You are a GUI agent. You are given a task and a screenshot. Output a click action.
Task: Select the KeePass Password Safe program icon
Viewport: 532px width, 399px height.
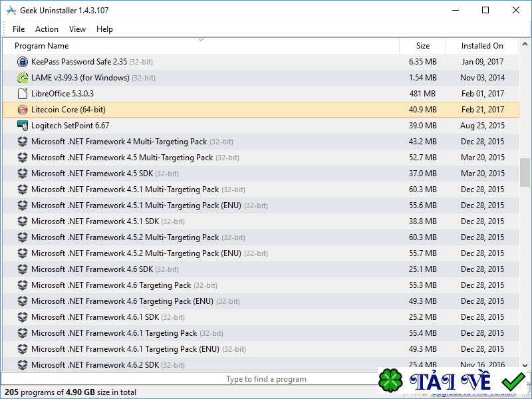click(x=23, y=61)
